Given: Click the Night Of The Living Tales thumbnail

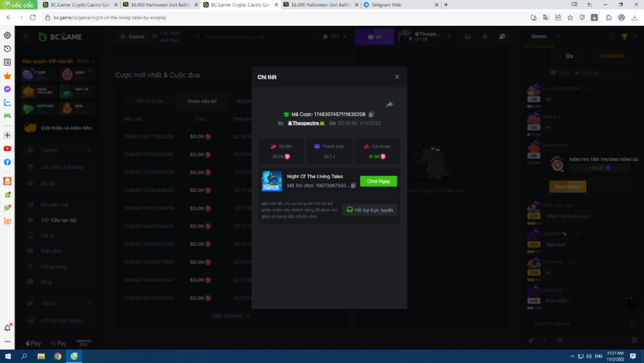Looking at the screenshot, I should pos(272,181).
